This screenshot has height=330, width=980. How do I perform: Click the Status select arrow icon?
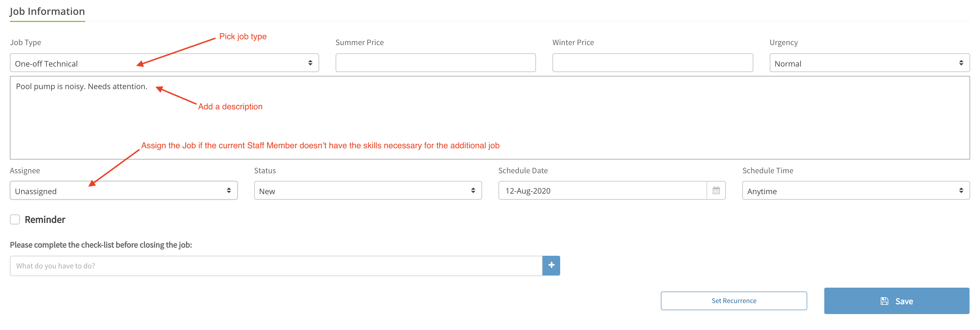473,191
